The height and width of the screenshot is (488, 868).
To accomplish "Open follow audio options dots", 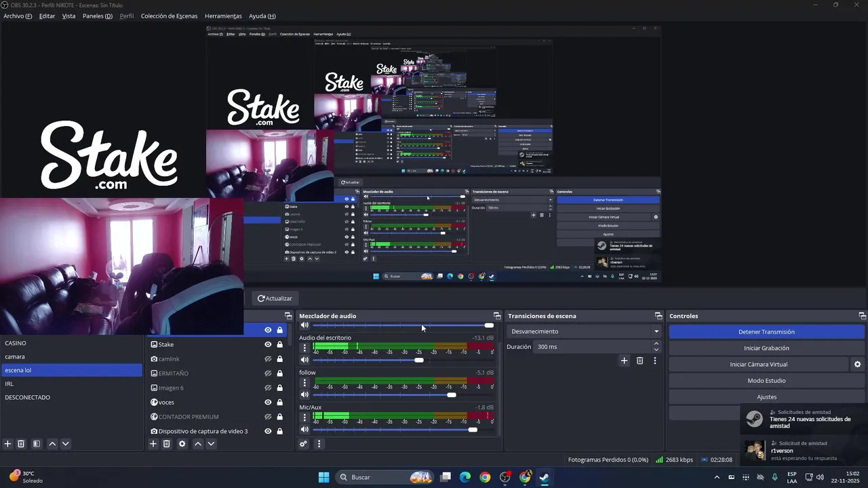I will point(304,383).
